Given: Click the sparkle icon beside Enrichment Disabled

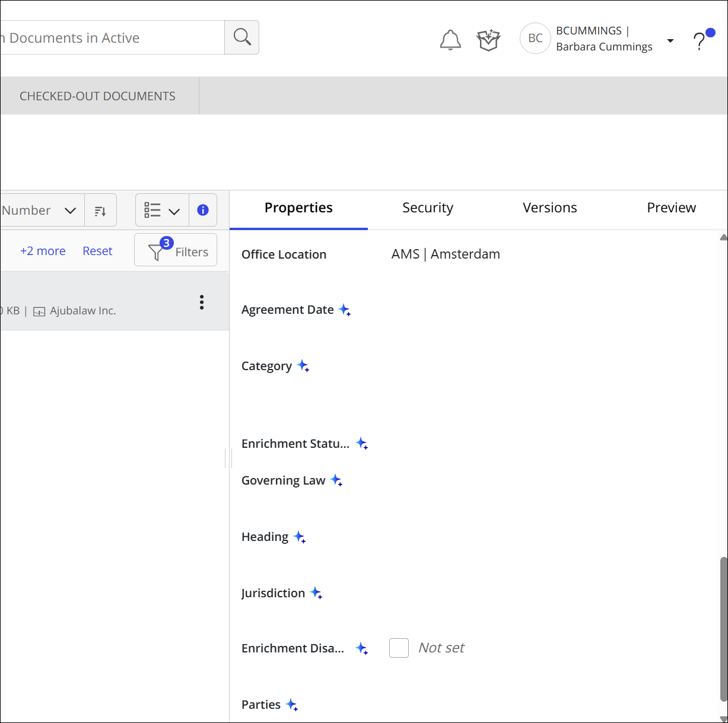Looking at the screenshot, I should click(x=362, y=649).
